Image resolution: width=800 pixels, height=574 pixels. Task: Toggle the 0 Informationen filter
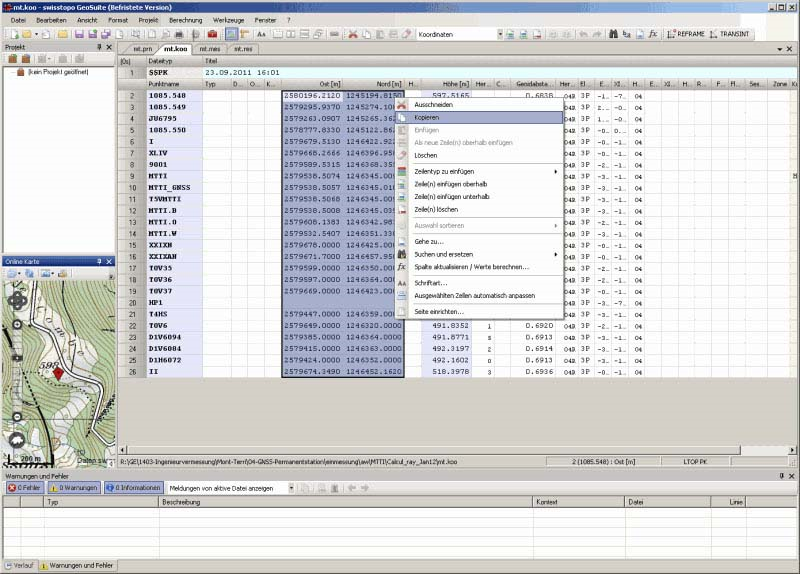pyautogui.click(x=132, y=488)
